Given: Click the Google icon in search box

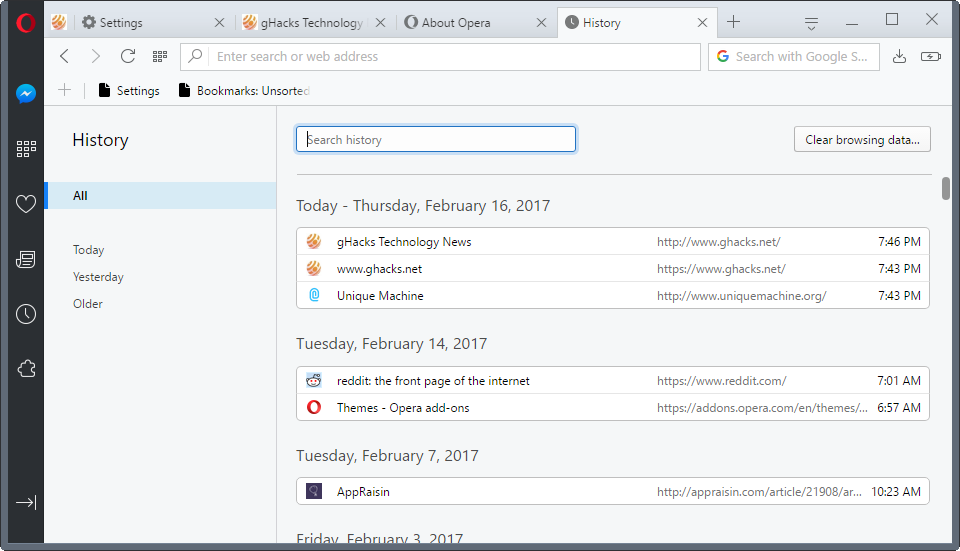Looking at the screenshot, I should coord(723,56).
